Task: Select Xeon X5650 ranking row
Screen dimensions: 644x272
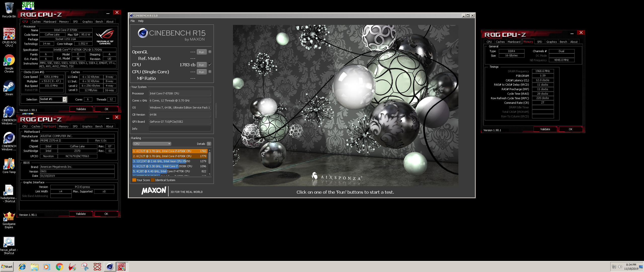Action: pyautogui.click(x=170, y=161)
